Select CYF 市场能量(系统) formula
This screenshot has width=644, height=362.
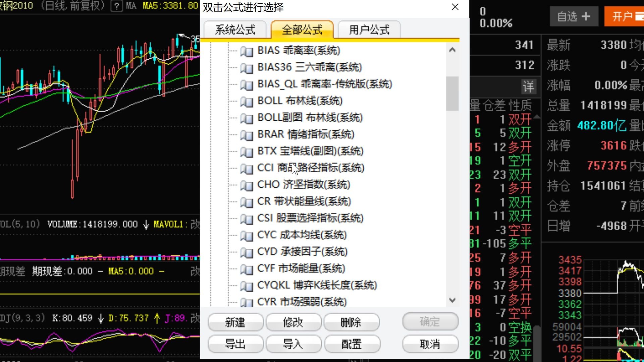pyautogui.click(x=301, y=268)
